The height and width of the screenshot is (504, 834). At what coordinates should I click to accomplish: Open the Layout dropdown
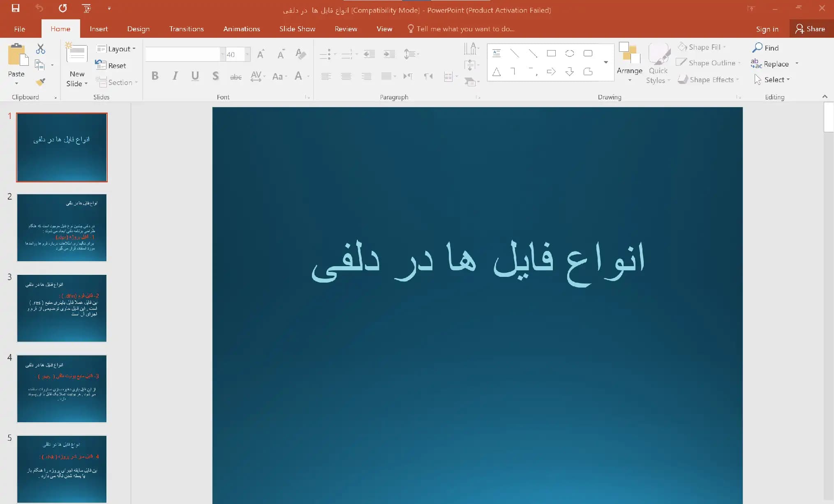click(x=116, y=49)
